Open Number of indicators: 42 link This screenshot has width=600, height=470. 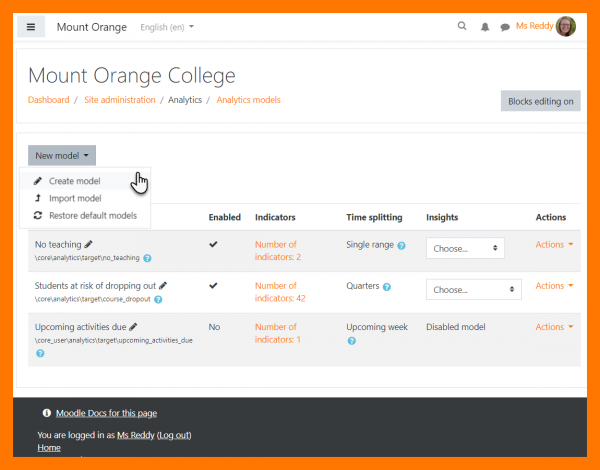pyautogui.click(x=276, y=291)
